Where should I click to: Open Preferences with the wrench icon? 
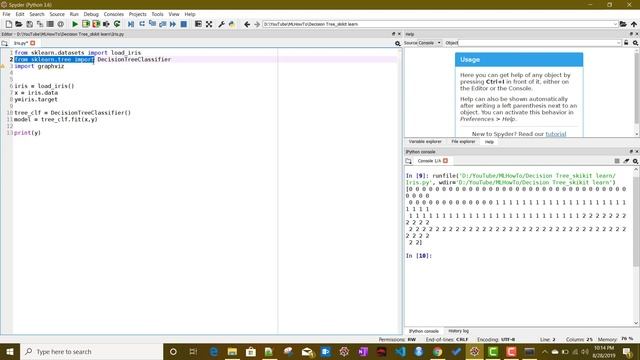click(221, 24)
